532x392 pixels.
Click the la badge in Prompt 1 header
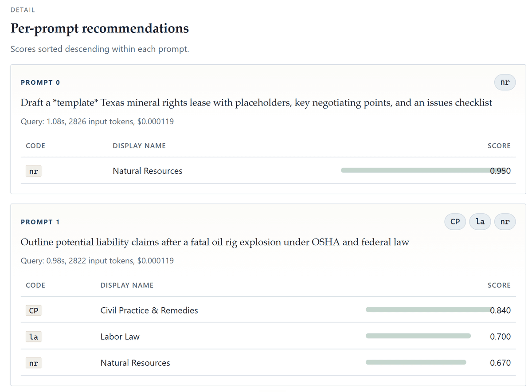tap(480, 221)
